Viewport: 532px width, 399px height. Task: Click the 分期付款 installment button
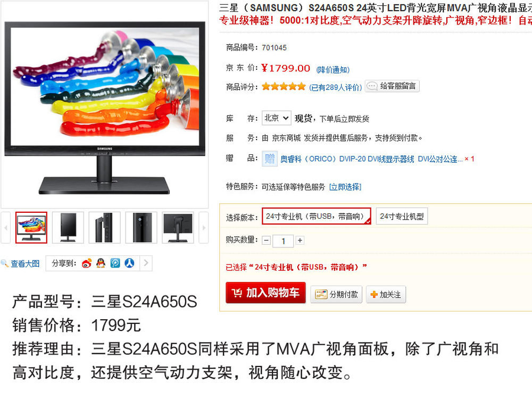[x=336, y=294]
